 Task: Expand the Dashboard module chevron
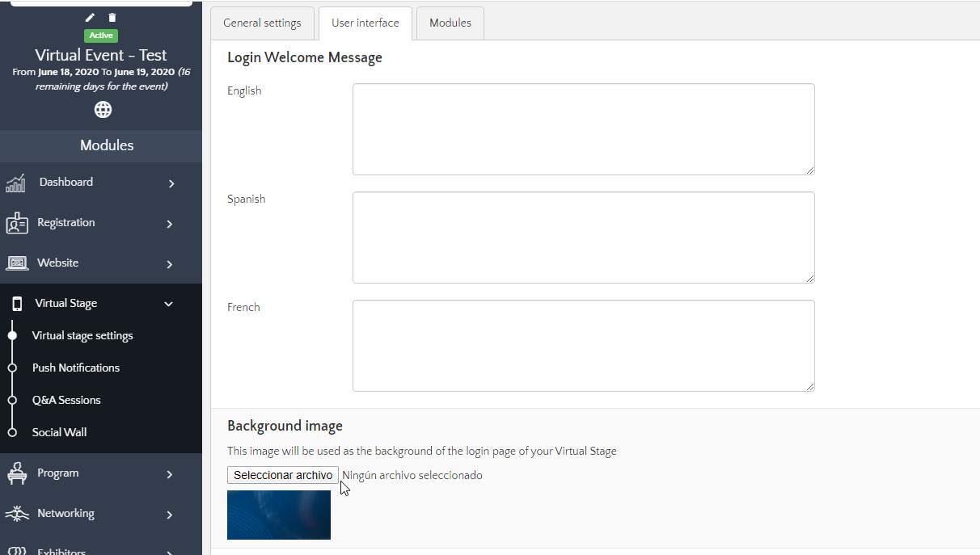[x=171, y=183]
